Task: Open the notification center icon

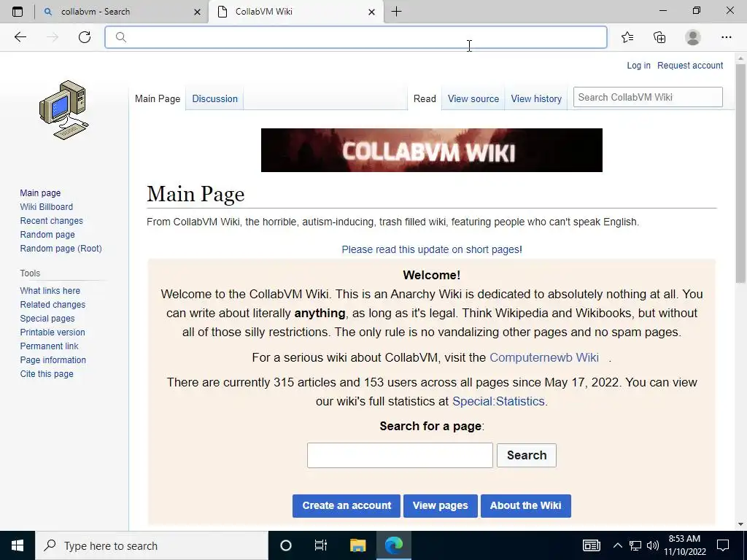Action: [723, 545]
